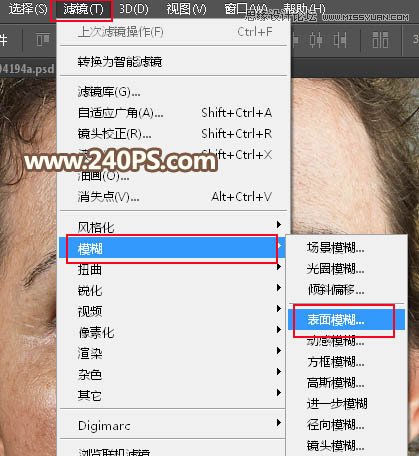Open the 窗口(W) menu
419x456 pixels.
pos(246,9)
